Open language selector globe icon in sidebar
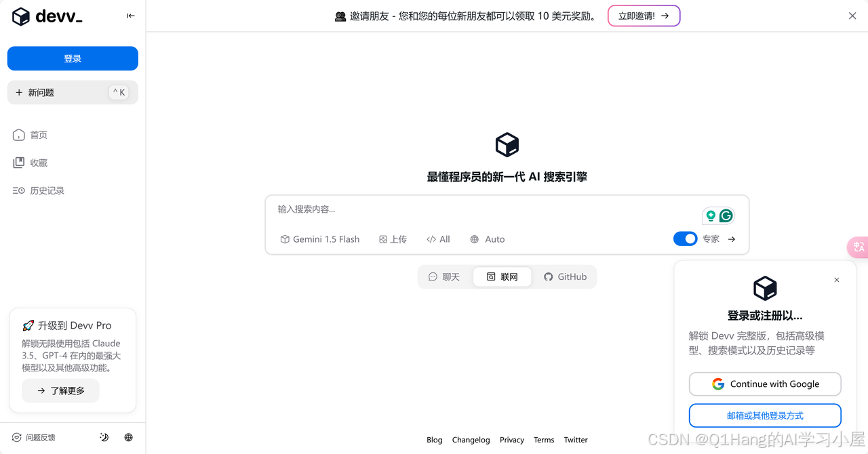This screenshot has width=868, height=454. coord(129,438)
